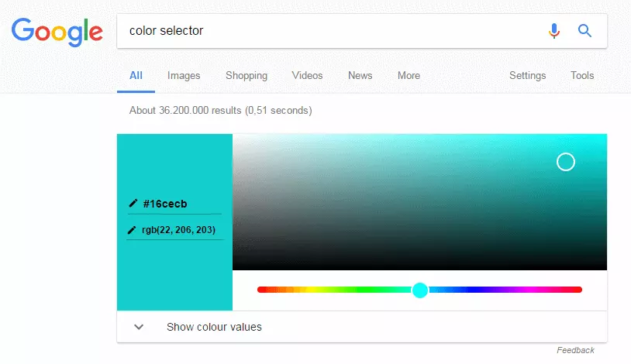This screenshot has height=364, width=631.
Task: Click the magnifying glass search icon
Action: coord(585,31)
